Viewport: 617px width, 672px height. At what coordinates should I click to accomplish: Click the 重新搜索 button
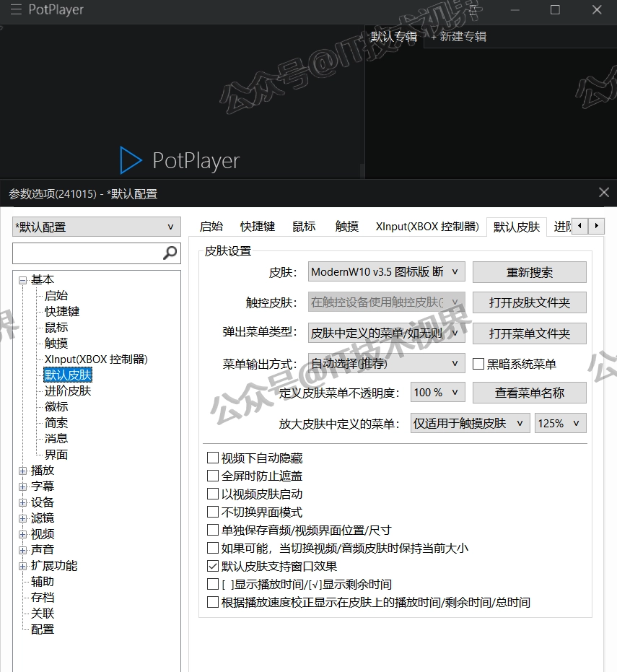[529, 272]
